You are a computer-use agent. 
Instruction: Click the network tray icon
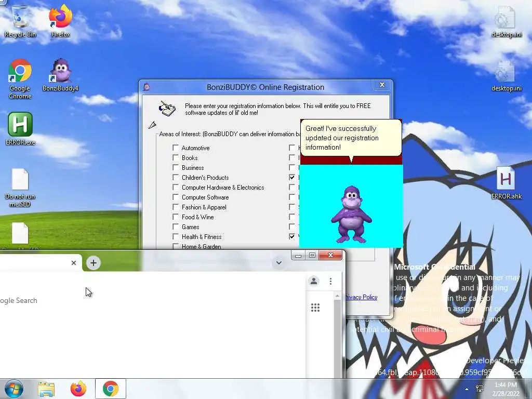(x=480, y=389)
